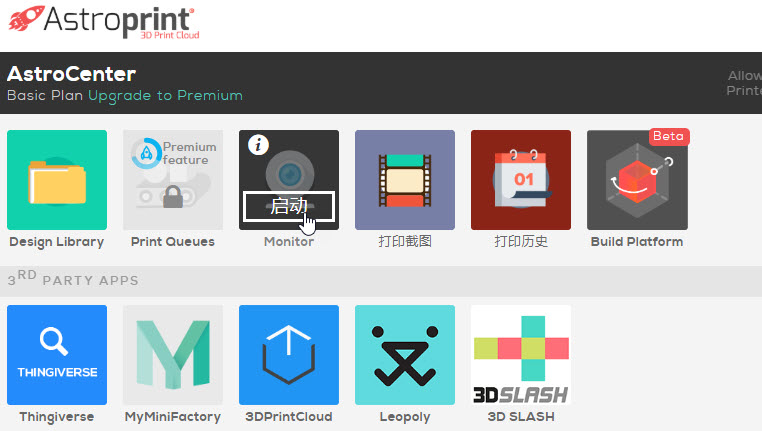This screenshot has height=431, width=762.
Task: Launch the Thingiverse app tile
Action: coord(57,355)
